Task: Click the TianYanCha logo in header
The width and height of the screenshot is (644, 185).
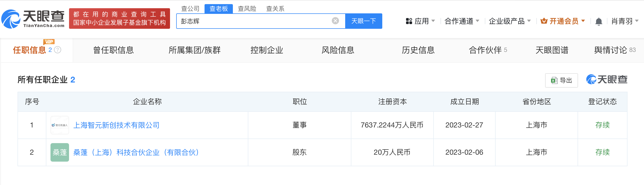Action: pos(33,19)
